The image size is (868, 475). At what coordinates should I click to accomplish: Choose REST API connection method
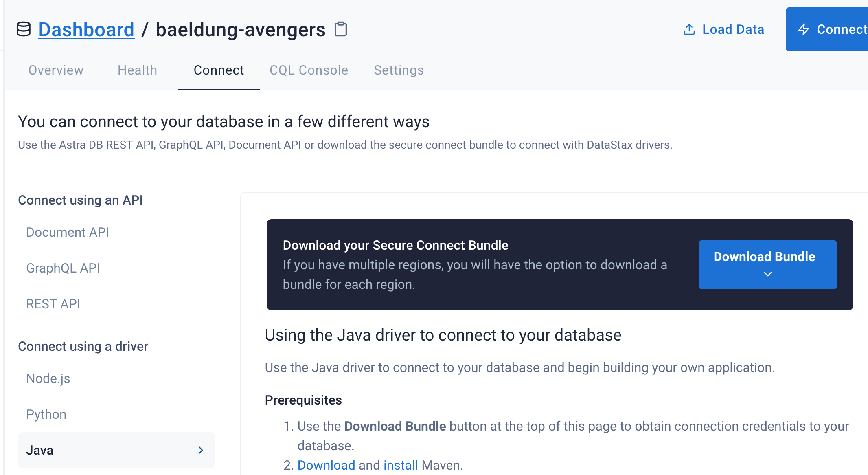(53, 304)
